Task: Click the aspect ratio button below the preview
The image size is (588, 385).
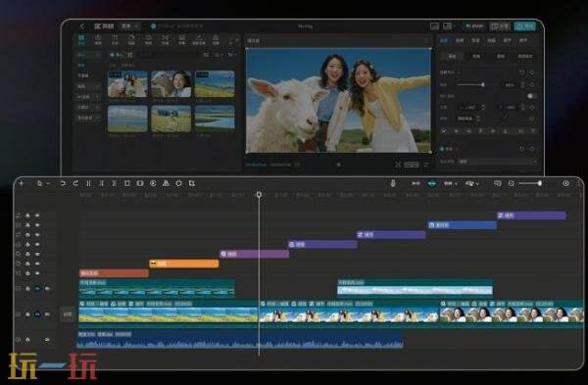Action: point(412,165)
